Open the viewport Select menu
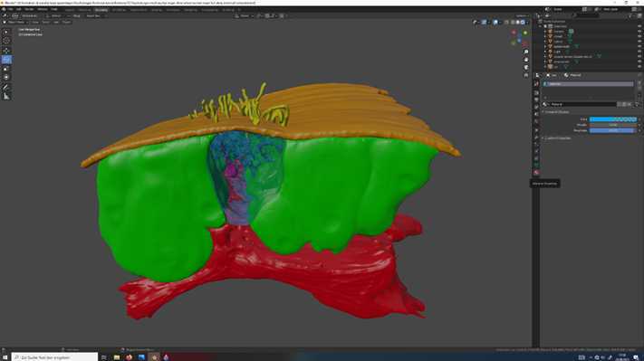 coord(45,22)
